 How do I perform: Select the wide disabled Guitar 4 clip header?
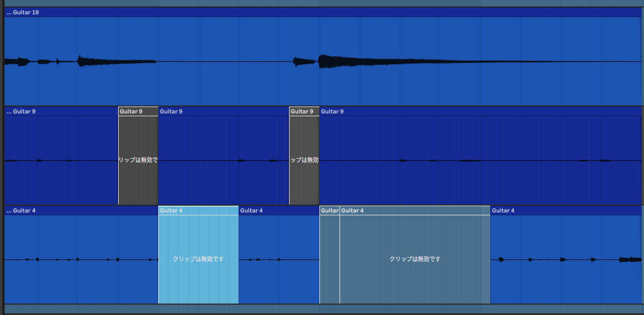tap(415, 211)
